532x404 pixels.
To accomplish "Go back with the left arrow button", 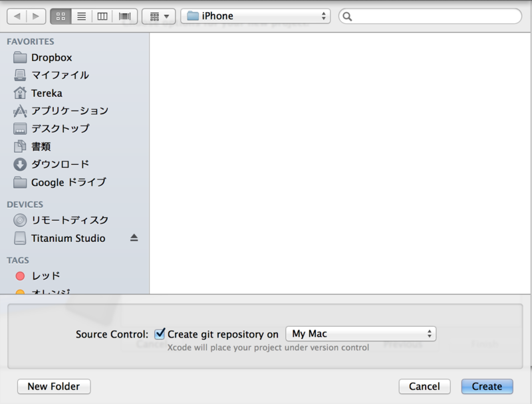I will click(x=17, y=16).
